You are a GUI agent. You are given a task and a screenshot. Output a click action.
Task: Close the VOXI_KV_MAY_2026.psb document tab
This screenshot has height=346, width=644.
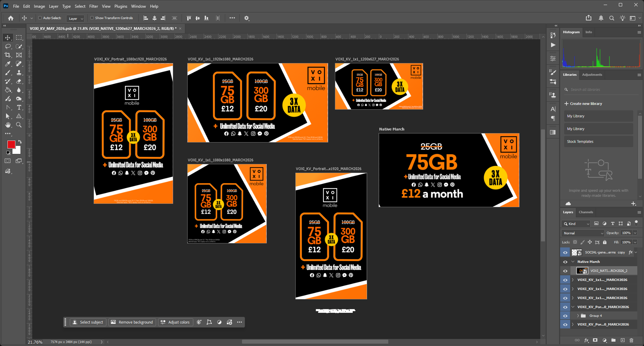coord(180,28)
